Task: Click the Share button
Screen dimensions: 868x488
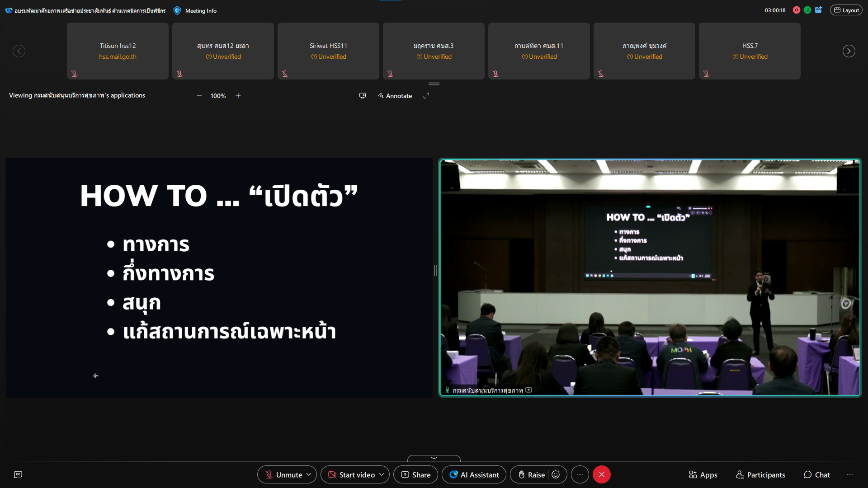Action: click(415, 474)
